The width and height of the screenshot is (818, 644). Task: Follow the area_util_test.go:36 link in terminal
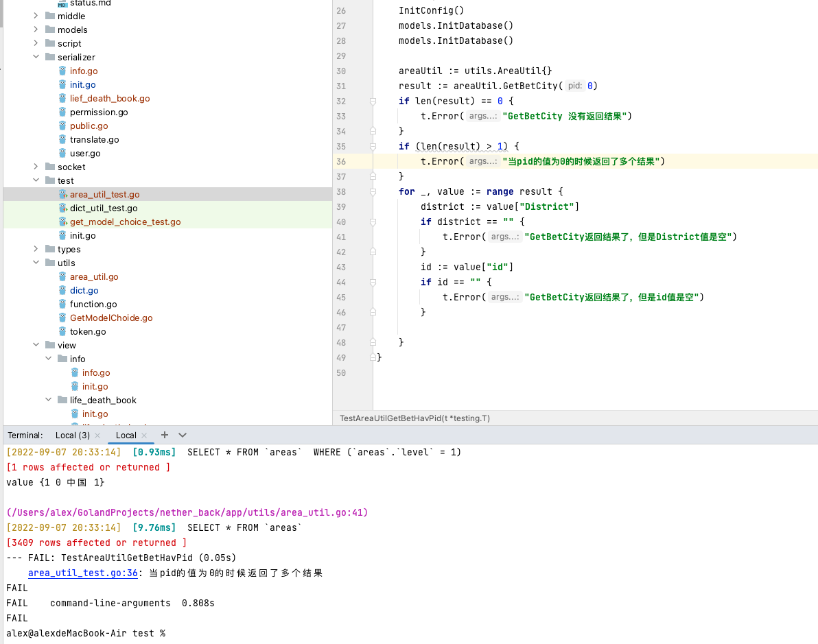tap(83, 573)
